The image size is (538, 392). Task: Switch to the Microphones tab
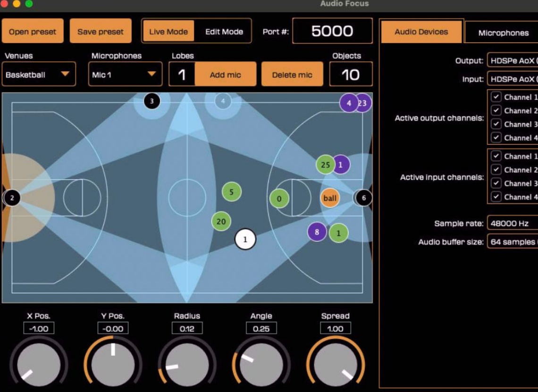point(503,33)
